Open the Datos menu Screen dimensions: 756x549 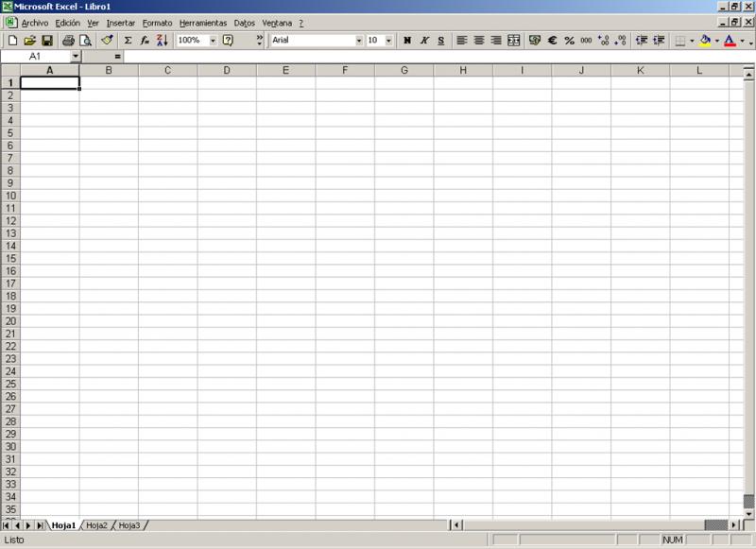(x=245, y=23)
